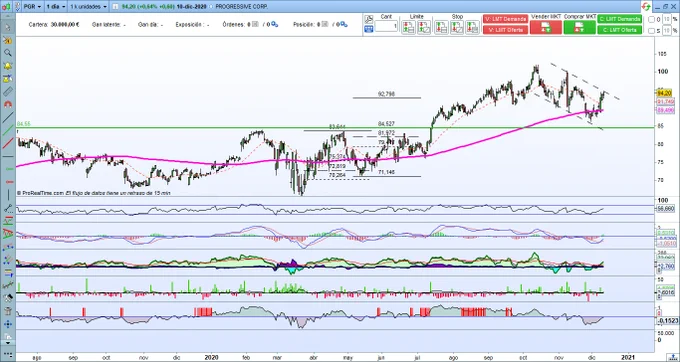The height and width of the screenshot is (362, 680).
Task: Click the O percent value field
Action: point(667,20)
